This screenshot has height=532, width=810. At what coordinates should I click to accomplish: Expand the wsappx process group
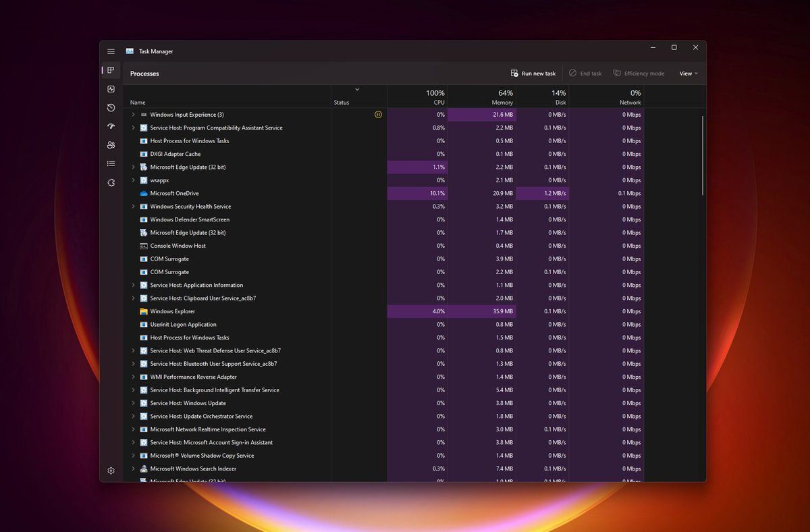pyautogui.click(x=133, y=180)
